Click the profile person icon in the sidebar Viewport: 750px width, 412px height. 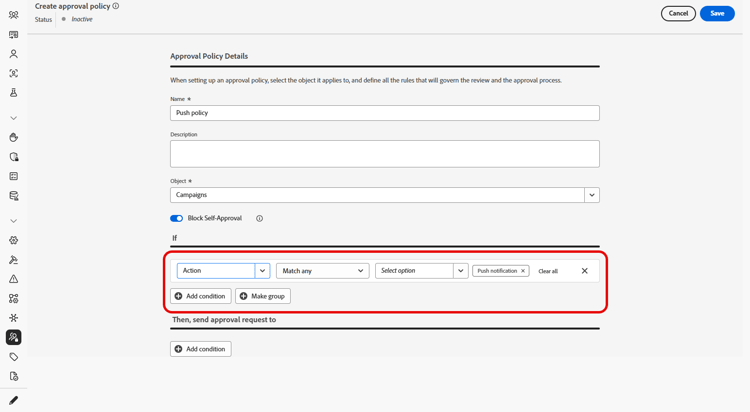point(14,54)
